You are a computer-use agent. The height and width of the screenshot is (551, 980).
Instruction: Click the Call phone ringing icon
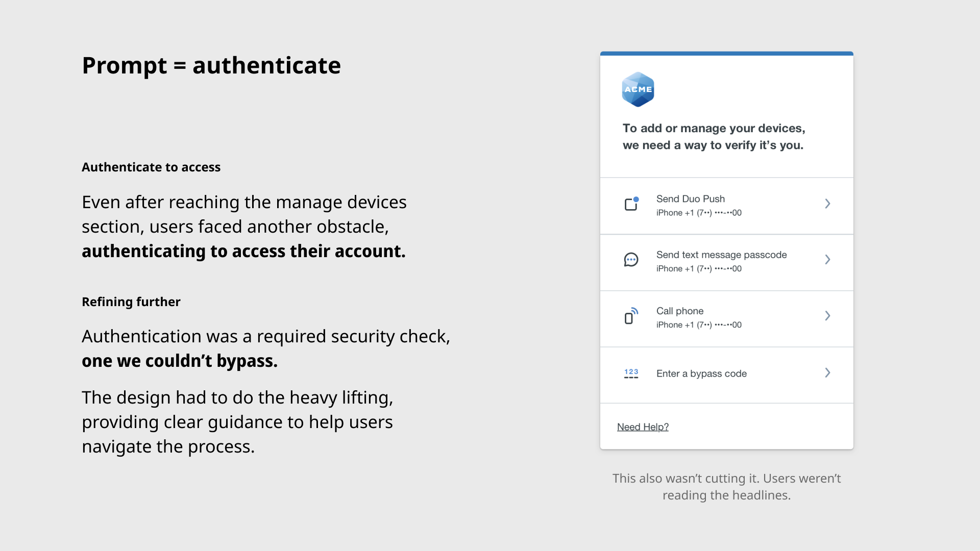(x=632, y=316)
